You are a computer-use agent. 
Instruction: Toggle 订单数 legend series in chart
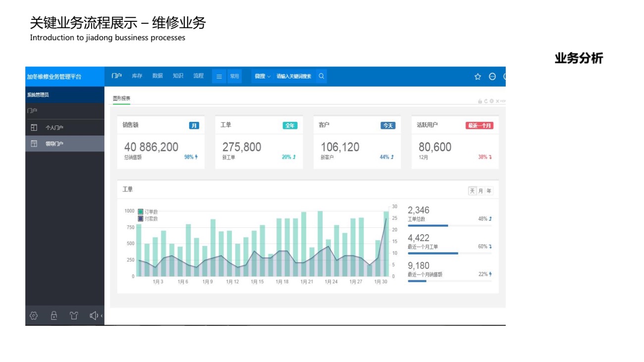click(x=147, y=212)
